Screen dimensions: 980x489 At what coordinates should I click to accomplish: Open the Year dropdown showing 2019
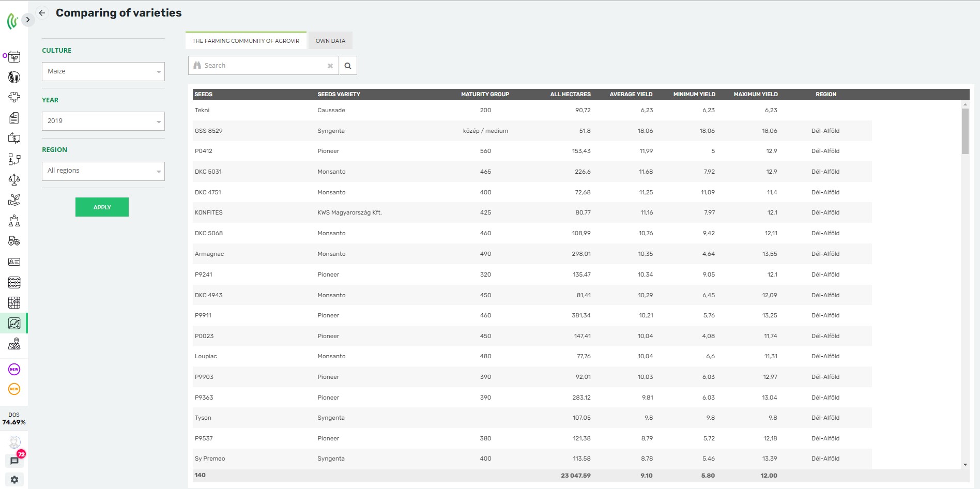pos(103,121)
